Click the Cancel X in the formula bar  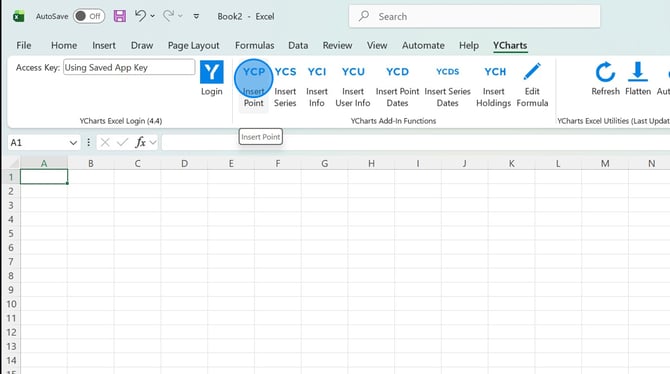(105, 142)
